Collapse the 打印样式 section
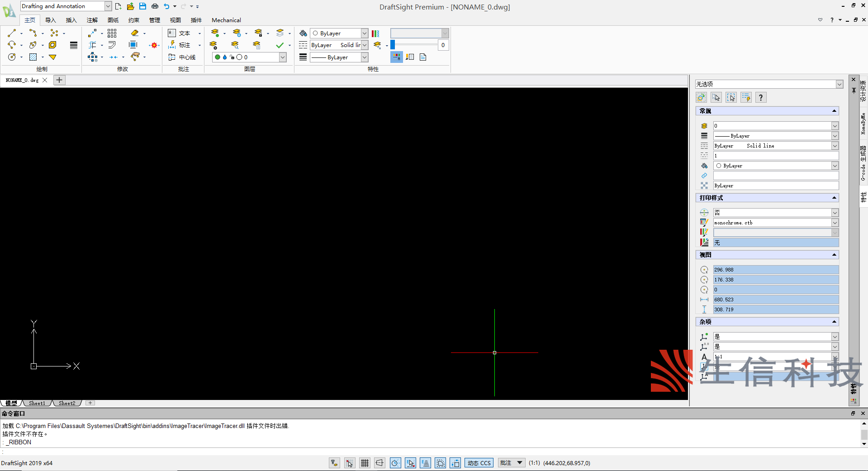Viewport: 868px width, 471px height. 834,198
